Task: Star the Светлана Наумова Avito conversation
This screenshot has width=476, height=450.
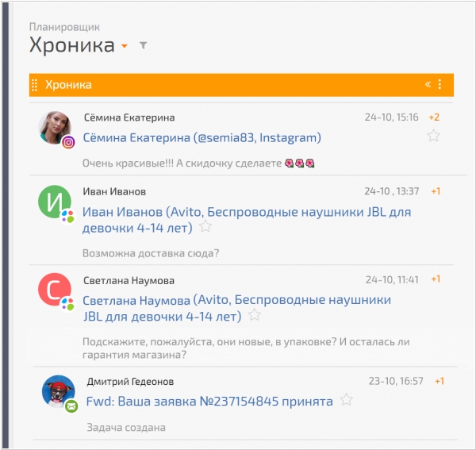Action: tap(255, 315)
